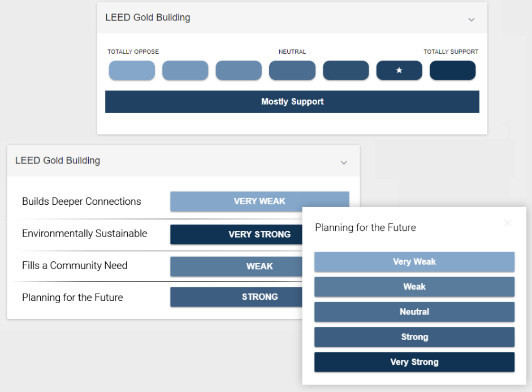Screen dimensions: 532x392
Task: Click the TOTALLY OPPOSE scale label
Action: [x=133, y=51]
